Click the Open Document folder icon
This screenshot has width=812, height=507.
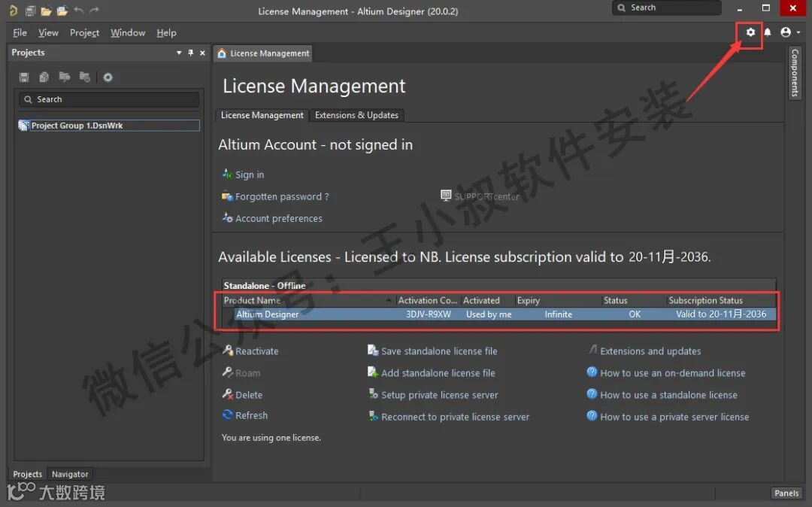(46, 11)
